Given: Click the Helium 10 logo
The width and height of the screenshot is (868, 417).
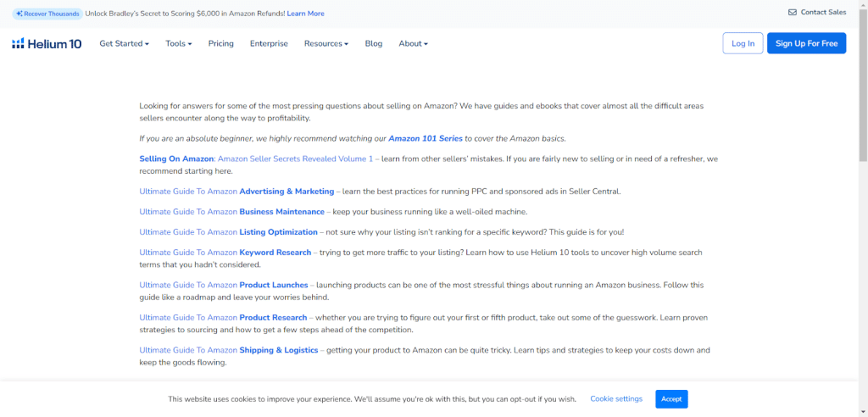Looking at the screenshot, I should point(47,44).
